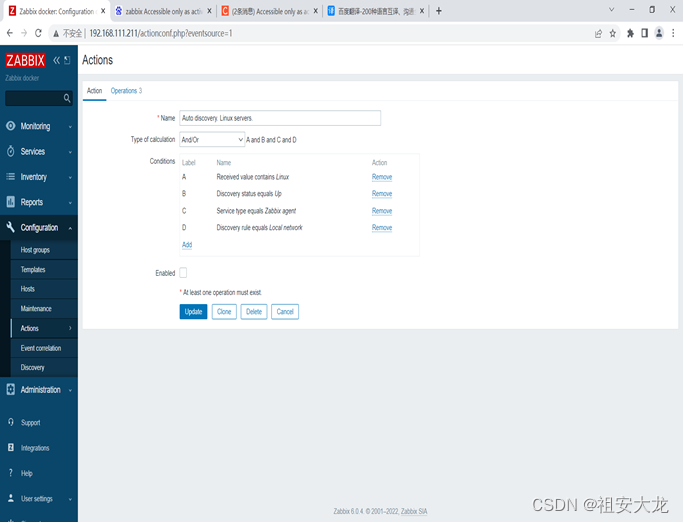
Task: Click the Help question mark icon
Action: point(11,473)
